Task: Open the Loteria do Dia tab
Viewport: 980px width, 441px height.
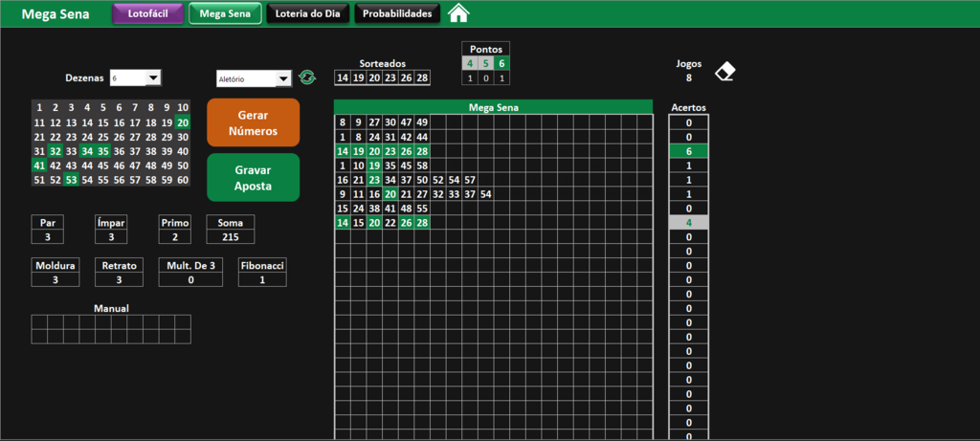Action: pyautogui.click(x=307, y=13)
